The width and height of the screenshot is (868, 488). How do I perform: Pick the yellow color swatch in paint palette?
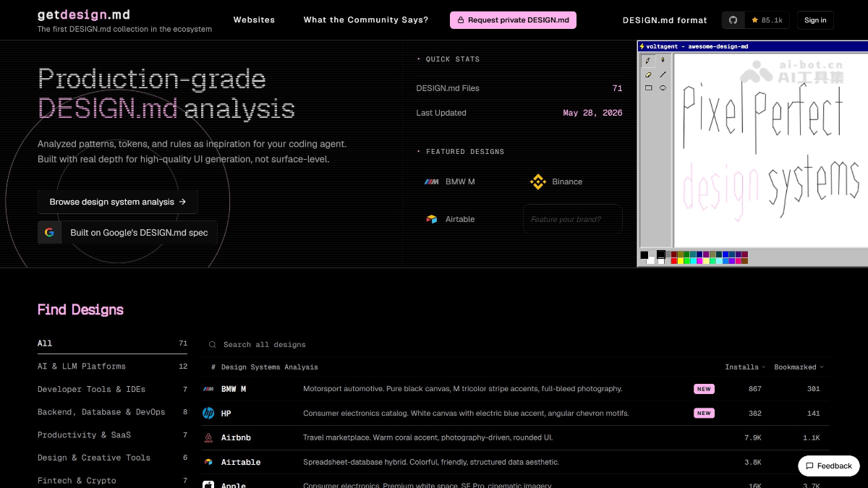(681, 261)
